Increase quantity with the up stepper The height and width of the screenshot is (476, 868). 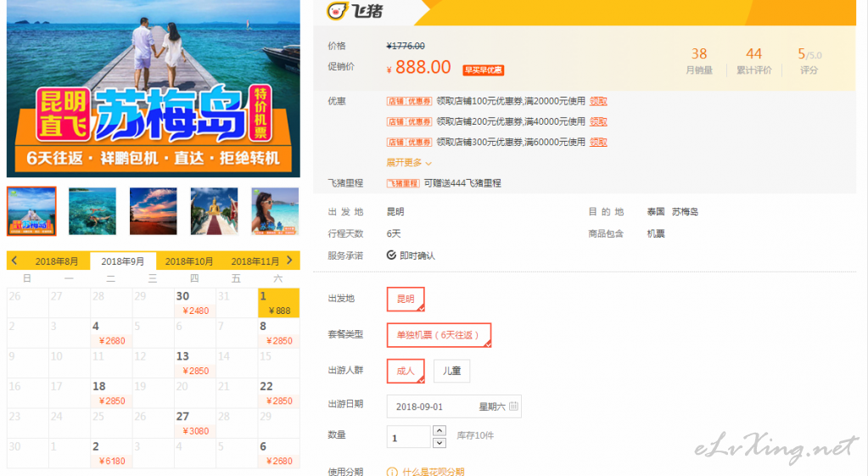coord(439,430)
